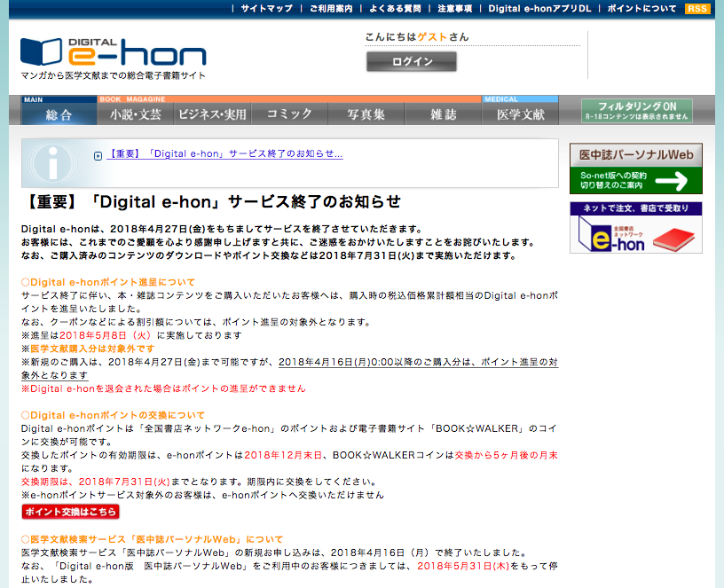This screenshot has width=724, height=588.
Task: Click the blue information icon
Action: point(52,163)
